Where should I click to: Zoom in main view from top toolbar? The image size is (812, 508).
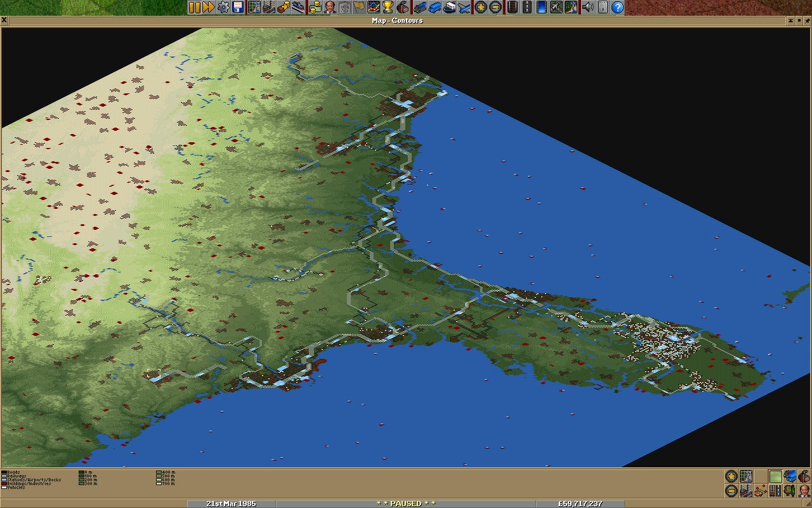481,8
